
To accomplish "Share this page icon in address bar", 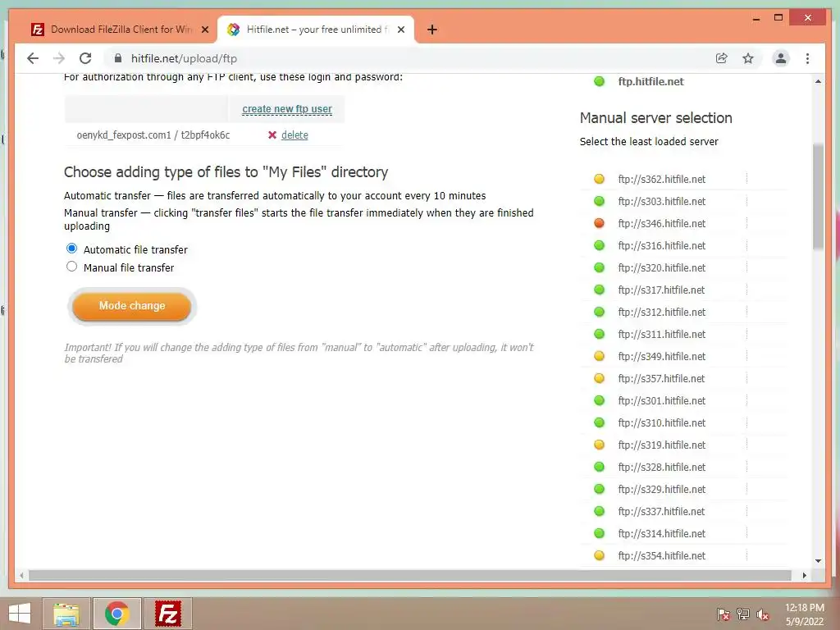I will coord(722,58).
